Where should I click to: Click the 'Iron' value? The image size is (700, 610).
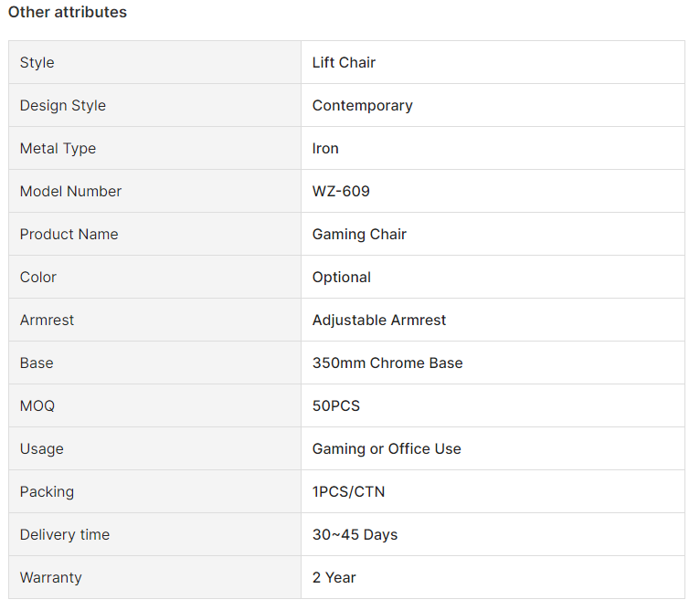tap(325, 148)
